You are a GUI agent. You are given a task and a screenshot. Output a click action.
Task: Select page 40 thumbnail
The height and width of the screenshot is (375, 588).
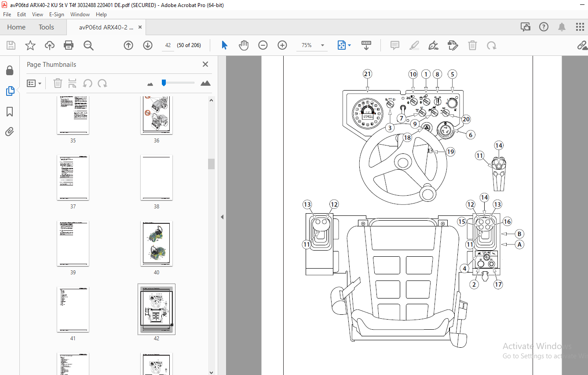click(x=157, y=244)
